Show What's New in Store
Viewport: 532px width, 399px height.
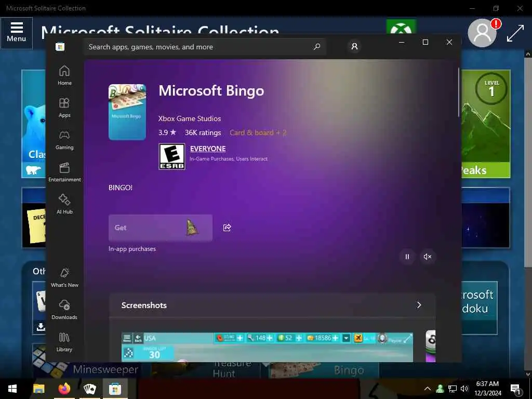64,277
